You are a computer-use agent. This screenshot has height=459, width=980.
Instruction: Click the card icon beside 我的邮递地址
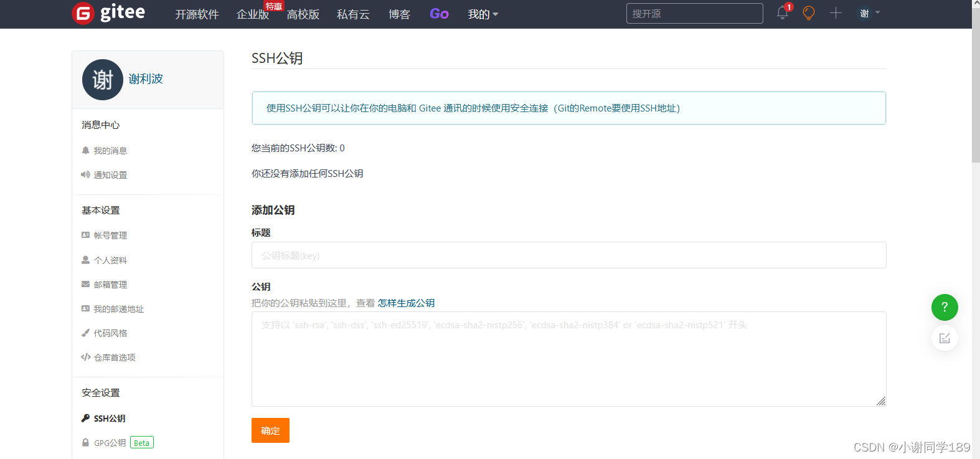point(86,308)
